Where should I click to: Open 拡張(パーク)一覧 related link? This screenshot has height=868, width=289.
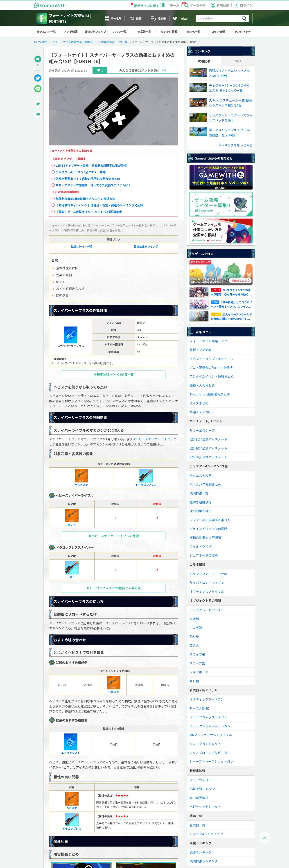81,247
